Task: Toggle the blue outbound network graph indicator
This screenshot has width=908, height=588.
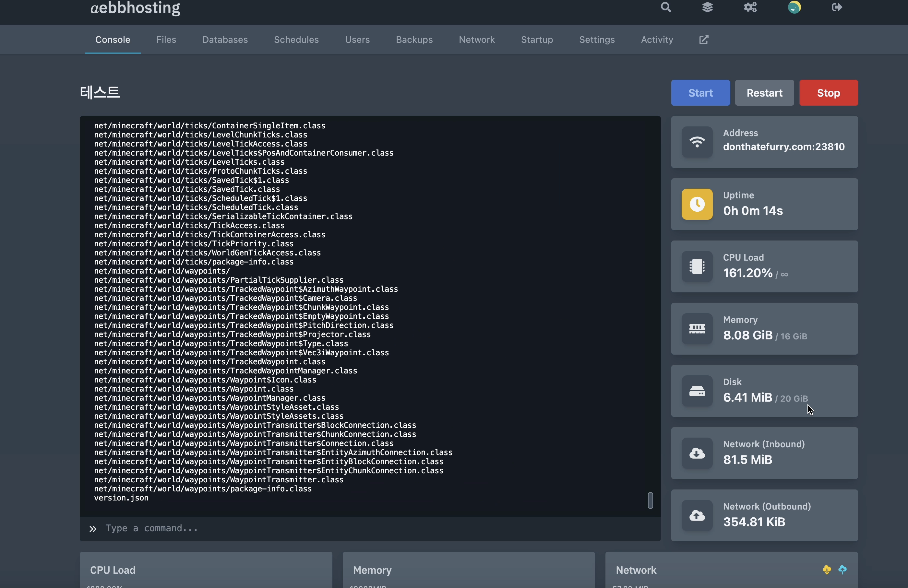Action: coord(842,570)
